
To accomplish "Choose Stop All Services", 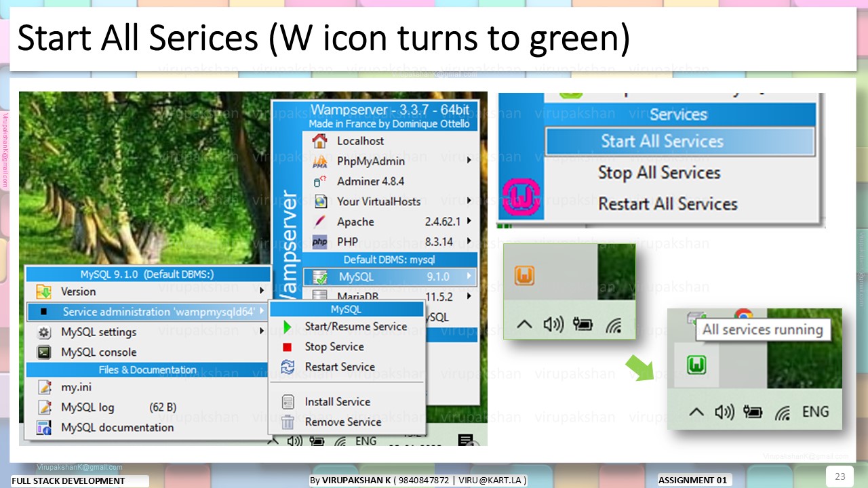I will click(659, 173).
